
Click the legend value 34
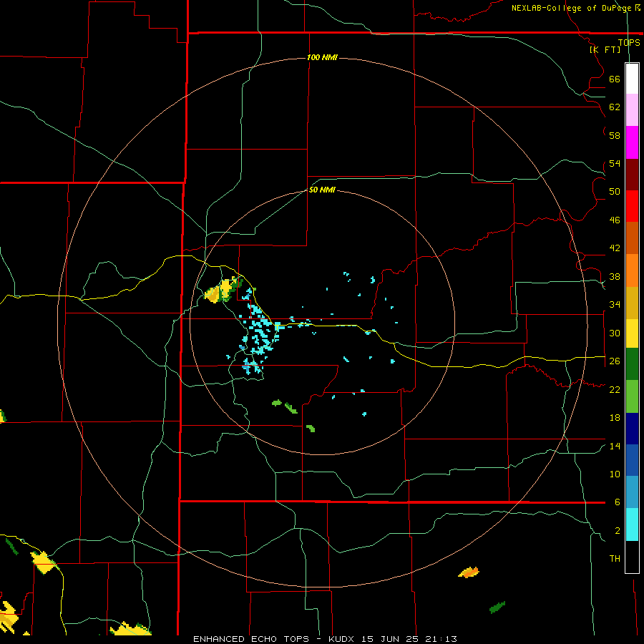[x=615, y=305]
